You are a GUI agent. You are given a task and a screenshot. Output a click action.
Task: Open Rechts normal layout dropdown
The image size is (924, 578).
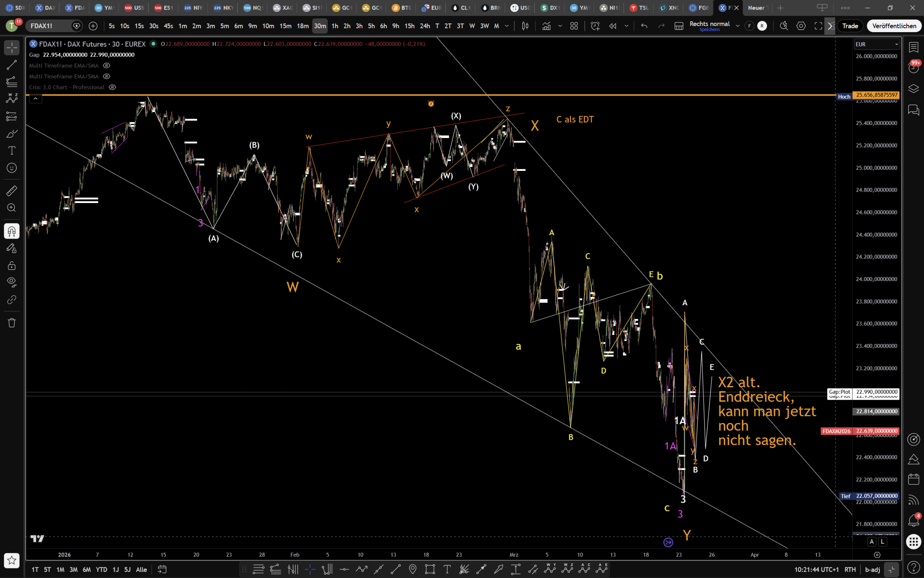(x=737, y=26)
